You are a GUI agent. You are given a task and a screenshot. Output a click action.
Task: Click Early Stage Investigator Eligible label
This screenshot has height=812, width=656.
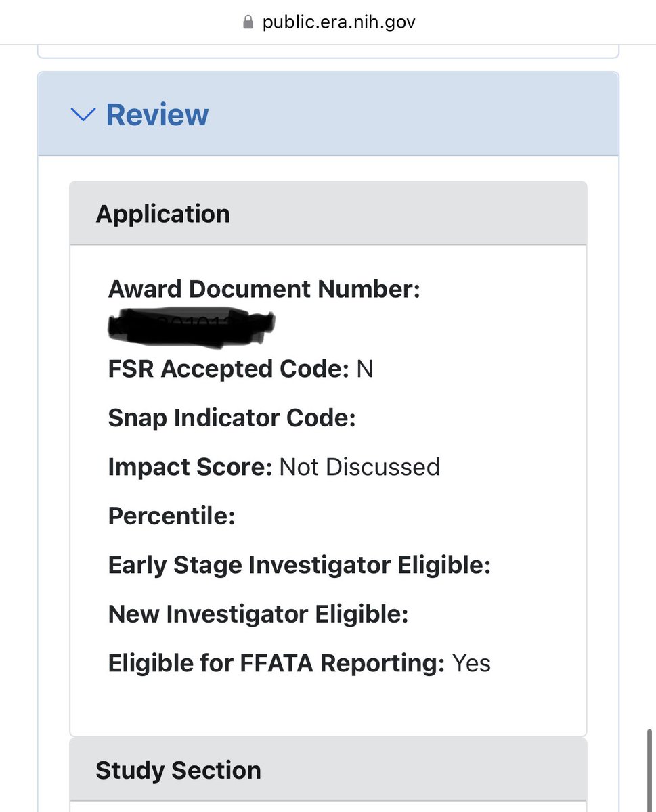click(x=299, y=565)
